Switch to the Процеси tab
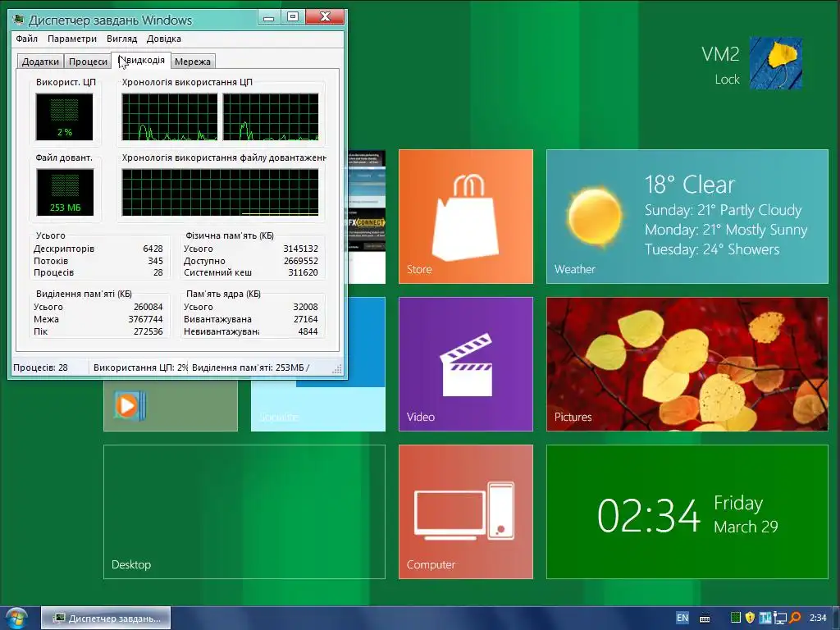The image size is (840, 630). [88, 62]
